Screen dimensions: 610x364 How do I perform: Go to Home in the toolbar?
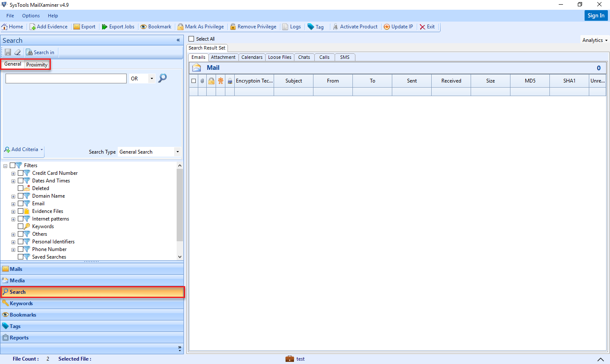(12, 27)
